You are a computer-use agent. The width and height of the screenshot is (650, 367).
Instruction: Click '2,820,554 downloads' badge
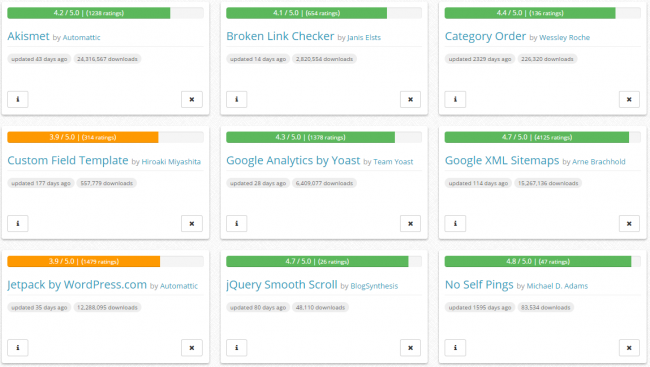(x=325, y=59)
